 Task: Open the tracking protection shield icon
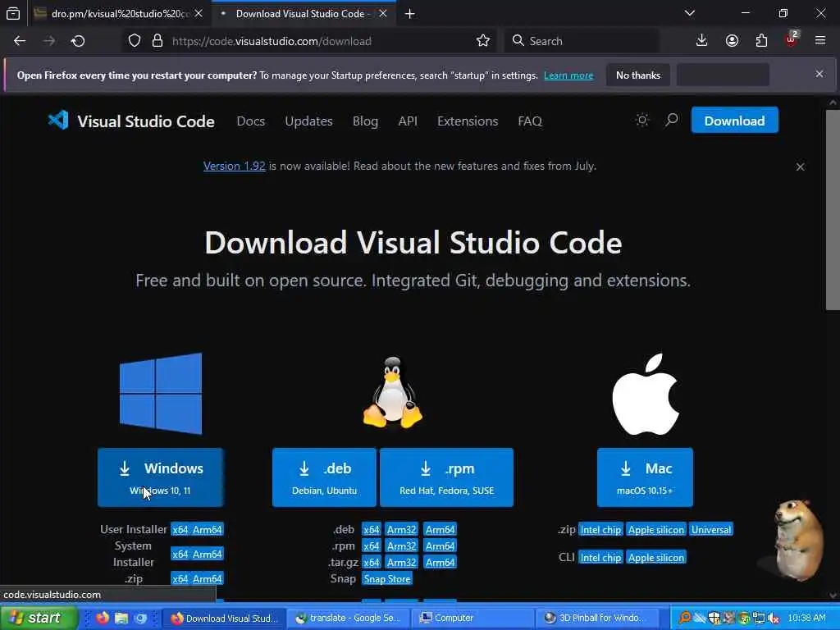[135, 41]
